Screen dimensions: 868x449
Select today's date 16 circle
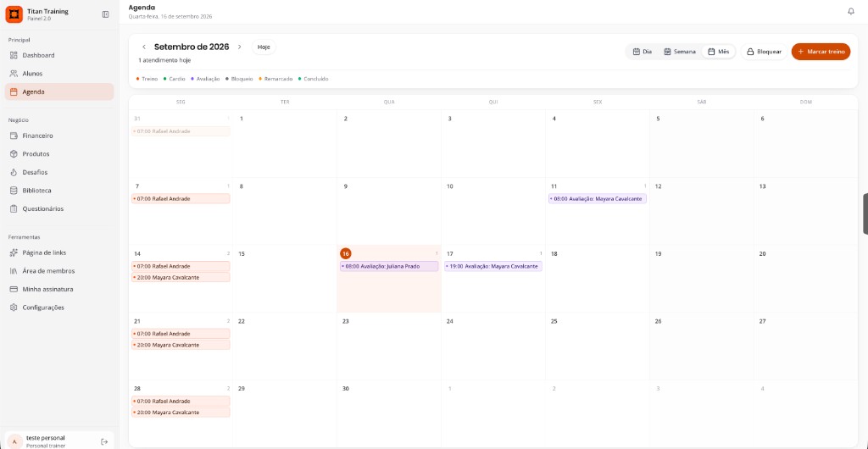tap(346, 254)
